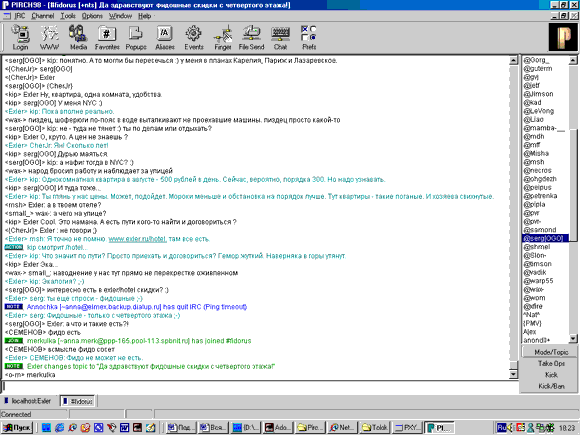Open the Help menu
This screenshot has width=580, height=435.
144,16
